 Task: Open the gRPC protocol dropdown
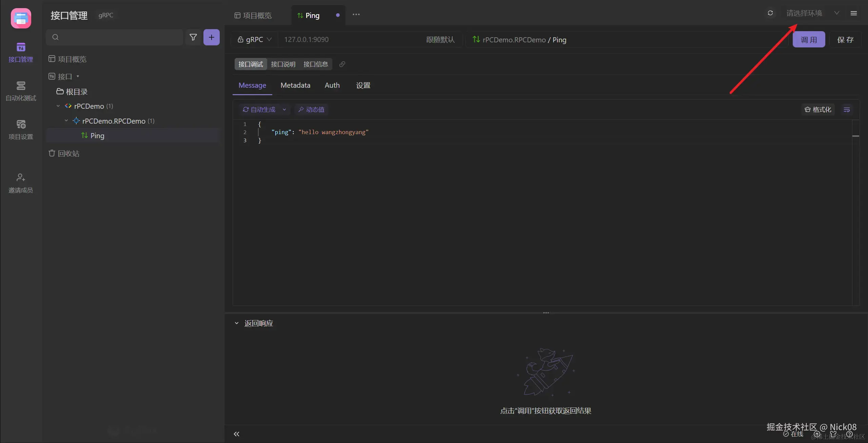(255, 40)
